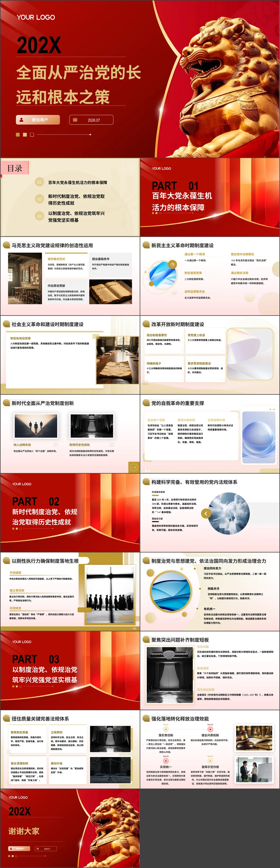Select the three silhouettes photo above 纳入战略布局
The height and width of the screenshot is (868, 280).
pyautogui.click(x=36, y=426)
